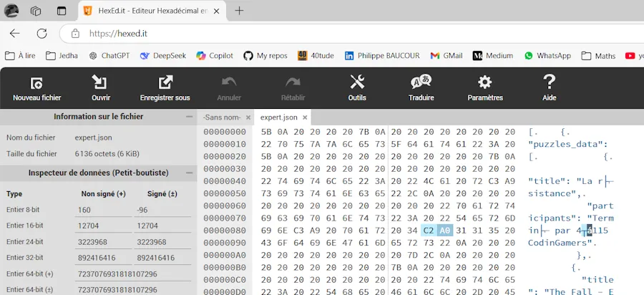Open a file using the Ouvrir icon

coord(101,88)
